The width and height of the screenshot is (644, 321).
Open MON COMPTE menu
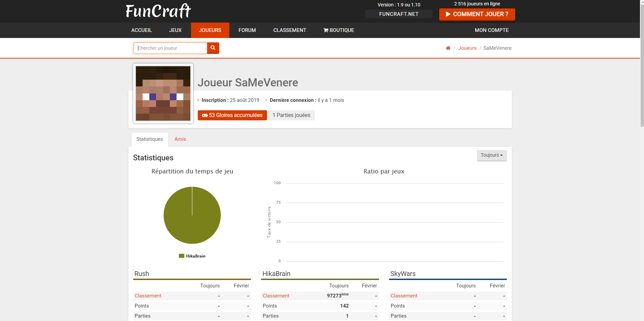[492, 30]
